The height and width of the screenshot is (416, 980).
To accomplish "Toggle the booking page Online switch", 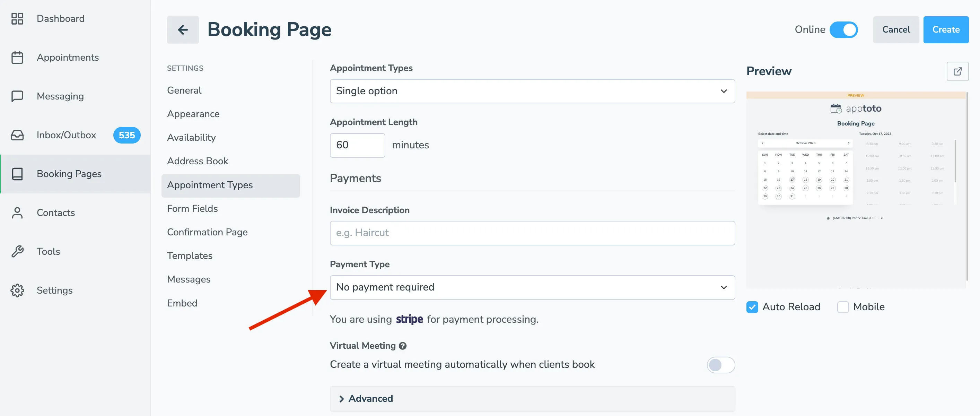I will point(844,29).
